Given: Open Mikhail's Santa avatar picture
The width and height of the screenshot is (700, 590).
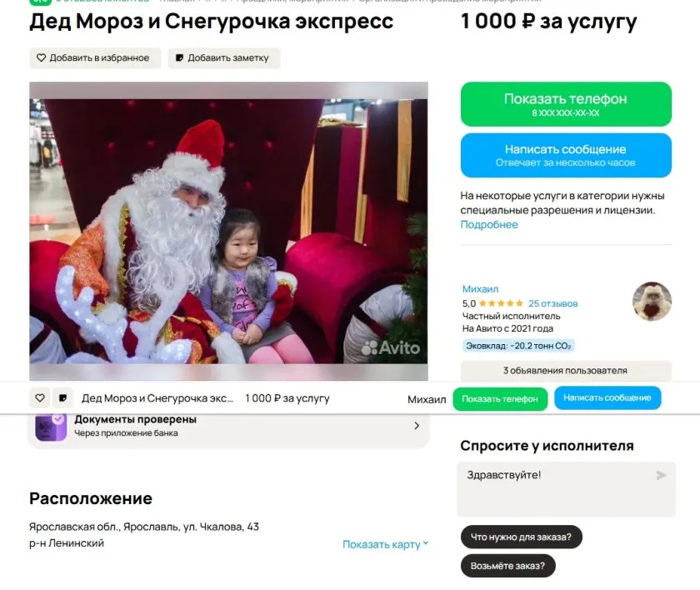Looking at the screenshot, I should 652,301.
